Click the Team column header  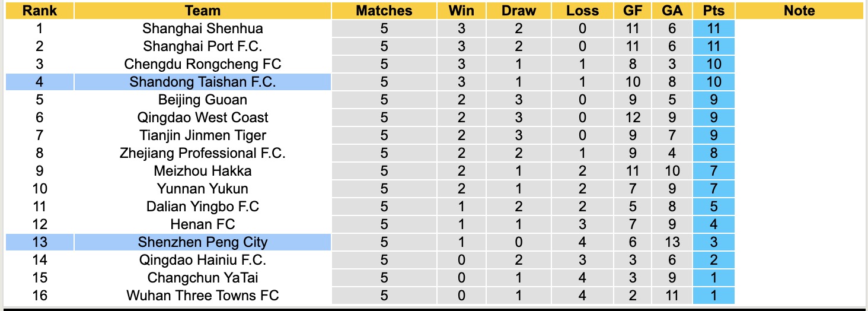coord(202,11)
